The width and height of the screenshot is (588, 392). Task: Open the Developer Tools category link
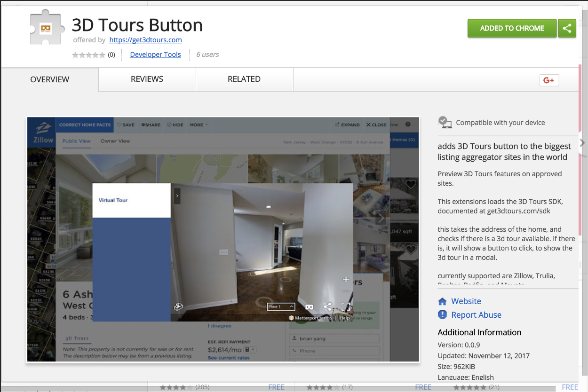click(155, 55)
